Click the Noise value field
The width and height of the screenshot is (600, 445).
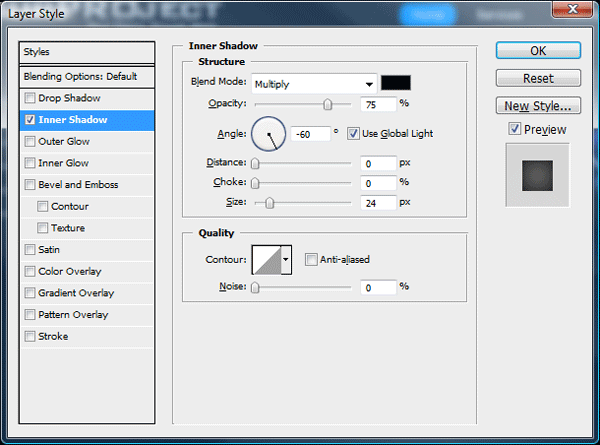pyautogui.click(x=378, y=287)
